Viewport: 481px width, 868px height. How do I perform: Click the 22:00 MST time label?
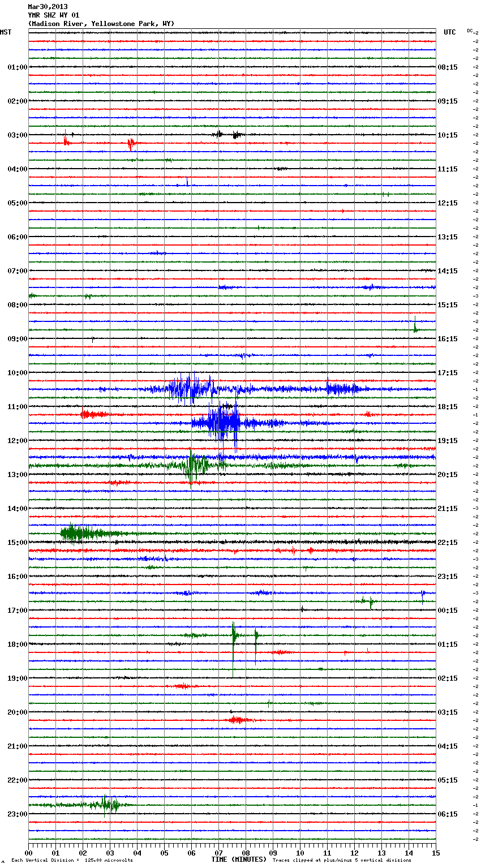[18, 780]
